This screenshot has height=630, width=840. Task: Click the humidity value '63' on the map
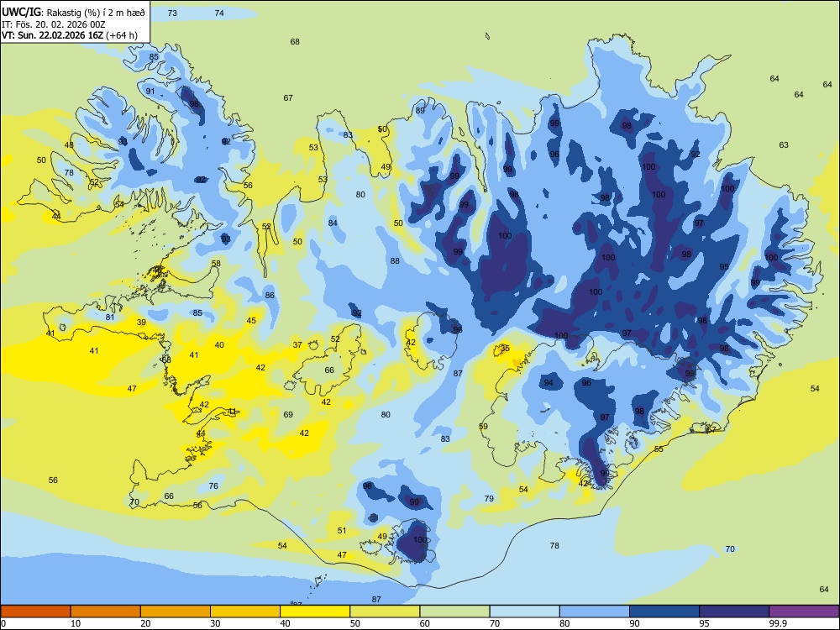click(784, 144)
